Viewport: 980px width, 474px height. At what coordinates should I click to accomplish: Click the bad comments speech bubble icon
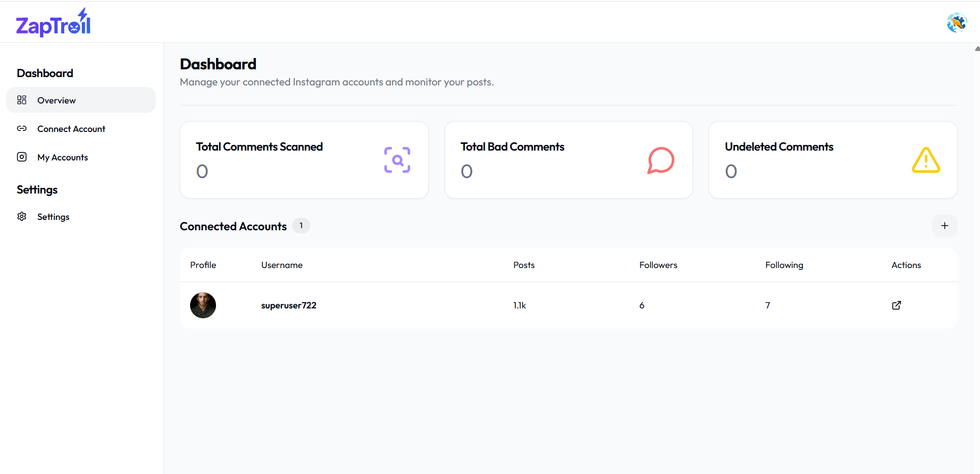click(x=661, y=160)
